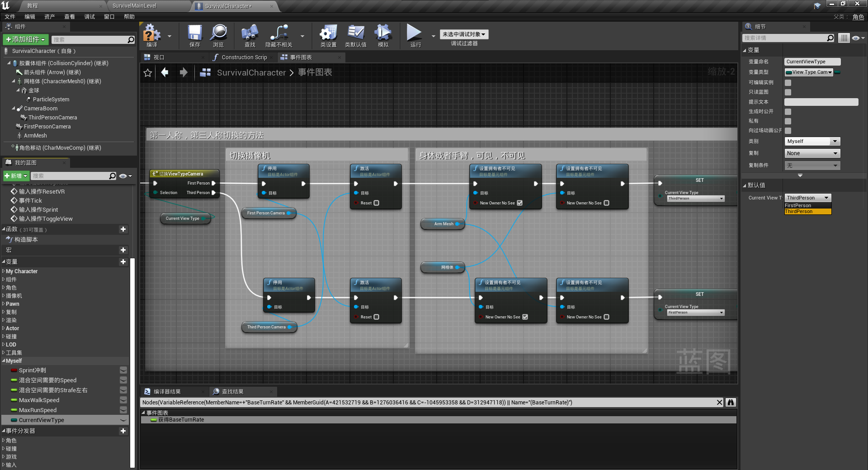This screenshot has height=470, width=868.
Task: Click My Blueprint panel scrollbar
Action: pos(132,362)
